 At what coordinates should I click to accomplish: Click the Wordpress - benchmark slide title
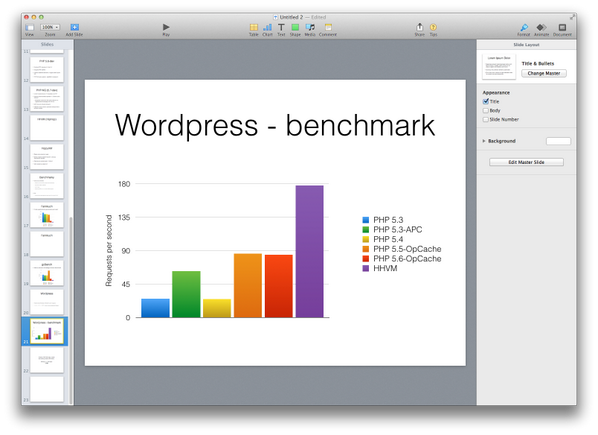(275, 125)
